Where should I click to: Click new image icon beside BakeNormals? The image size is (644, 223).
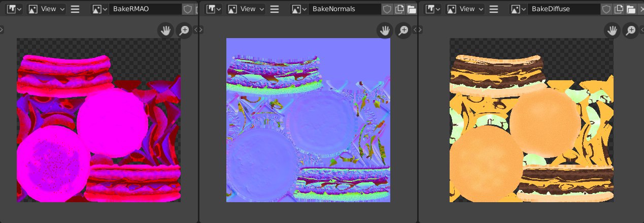pyautogui.click(x=399, y=9)
